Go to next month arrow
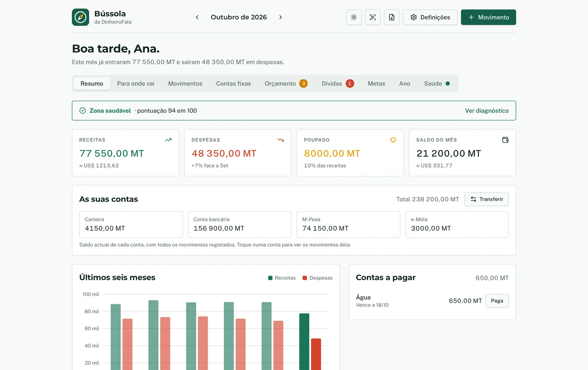The width and height of the screenshot is (588, 370). (x=280, y=17)
